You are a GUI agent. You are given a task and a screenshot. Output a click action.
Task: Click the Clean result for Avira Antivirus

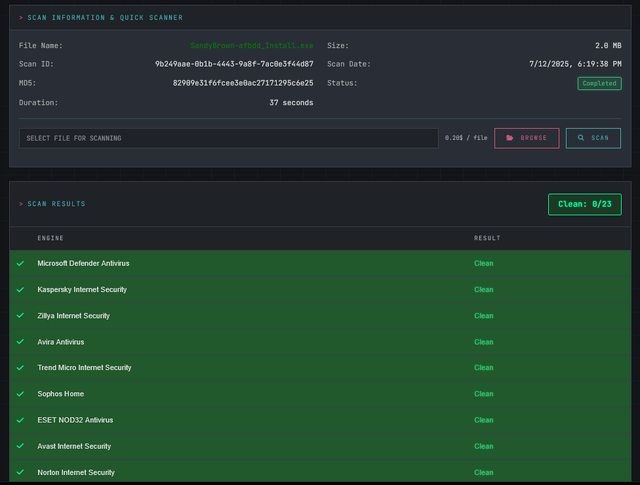(484, 342)
